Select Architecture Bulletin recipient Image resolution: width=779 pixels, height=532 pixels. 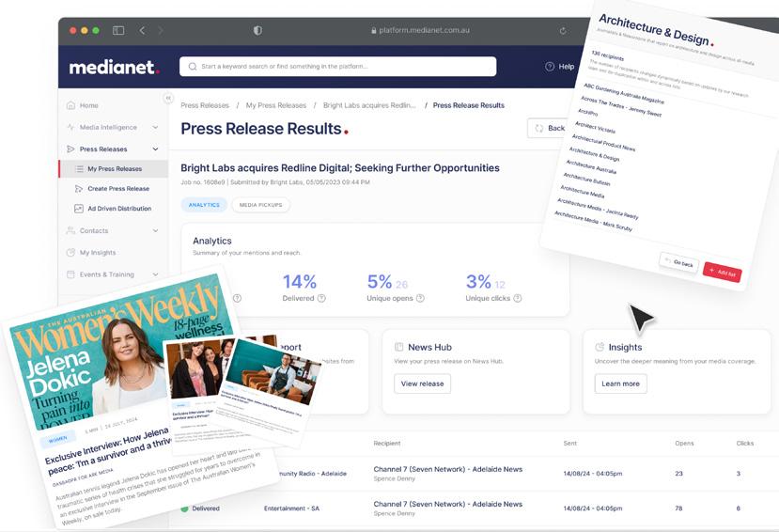point(586,179)
